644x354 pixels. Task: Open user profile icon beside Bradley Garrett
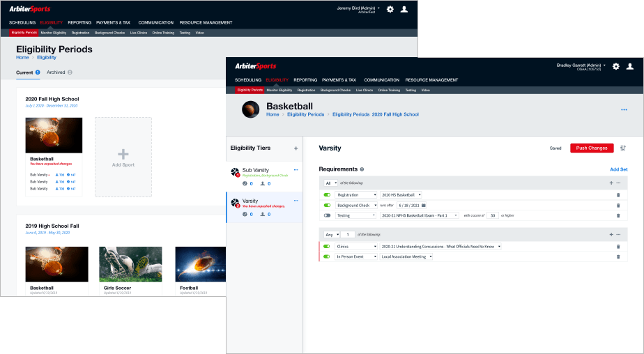[x=629, y=66]
